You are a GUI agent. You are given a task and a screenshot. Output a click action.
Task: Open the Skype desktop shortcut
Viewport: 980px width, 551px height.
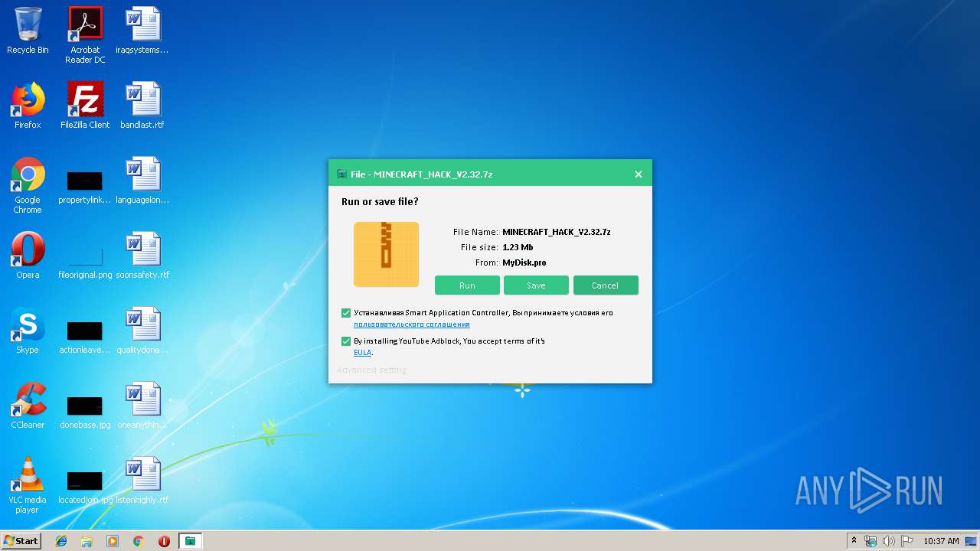(28, 331)
